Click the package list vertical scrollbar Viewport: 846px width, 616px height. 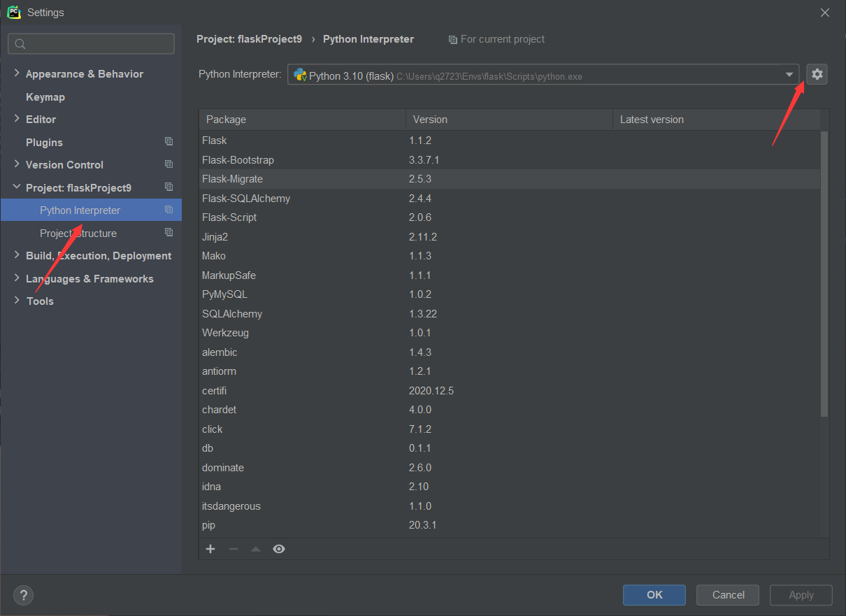(x=824, y=273)
